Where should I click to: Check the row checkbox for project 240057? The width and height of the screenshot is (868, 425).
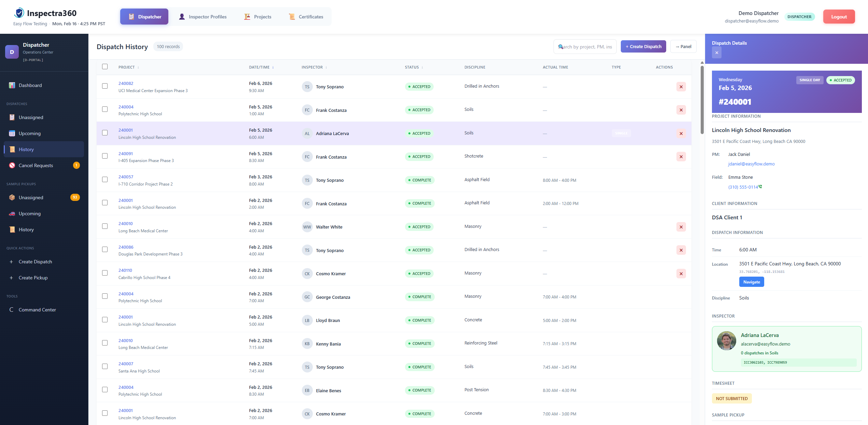[105, 179]
